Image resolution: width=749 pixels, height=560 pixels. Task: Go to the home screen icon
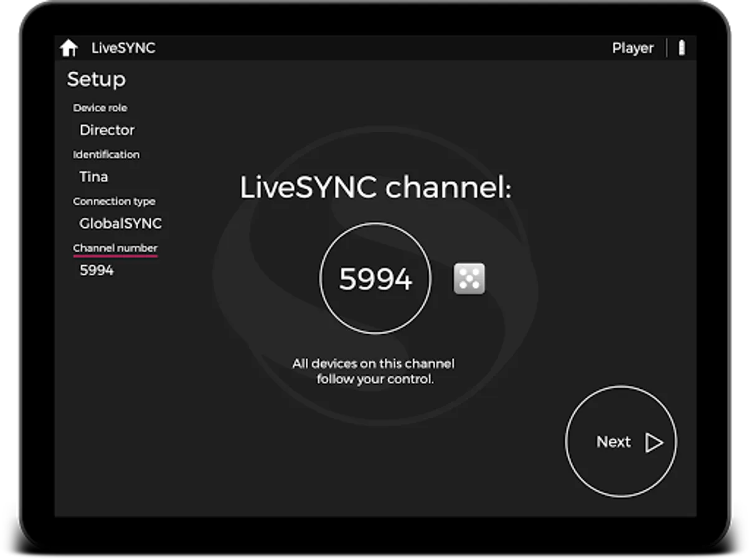coord(69,48)
